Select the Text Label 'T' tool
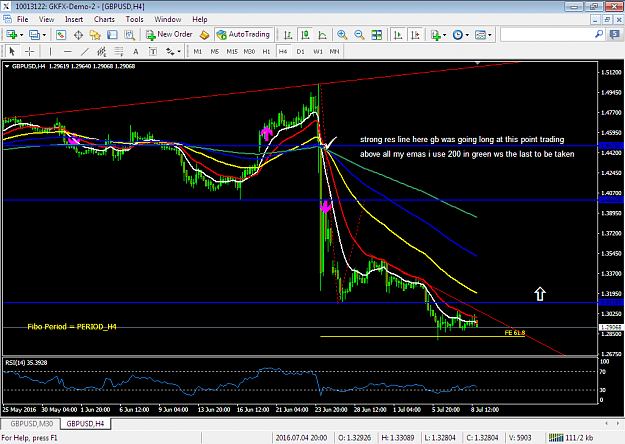The width and height of the screenshot is (625, 444). 153,51
